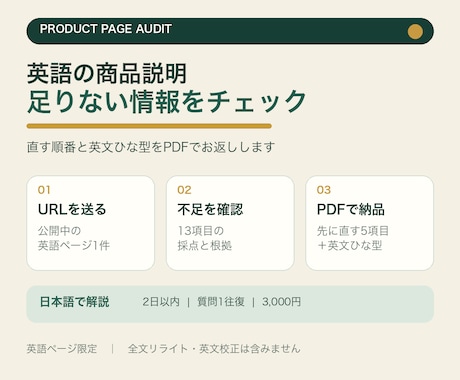Click the heading 英語の商品説明

coord(107,74)
